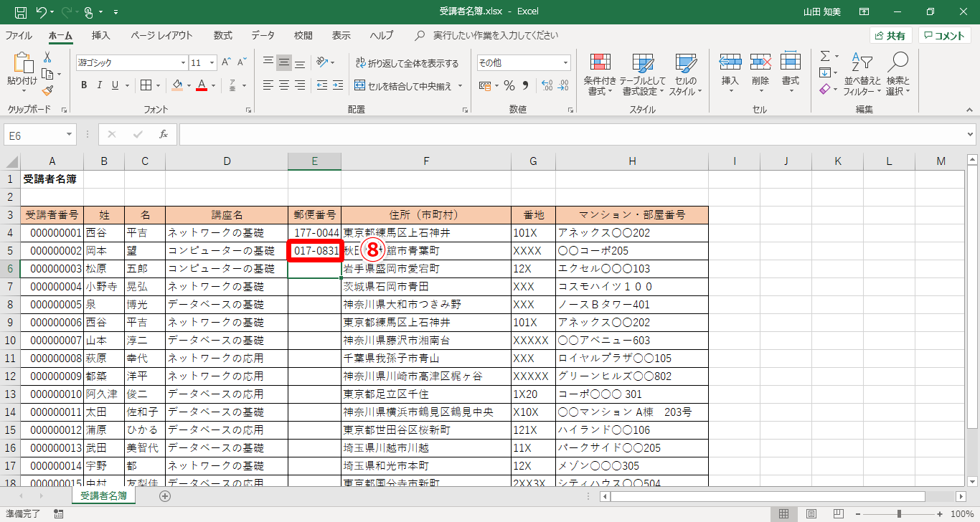
Task: Toggle center horizontal alignment
Action: [x=284, y=85]
